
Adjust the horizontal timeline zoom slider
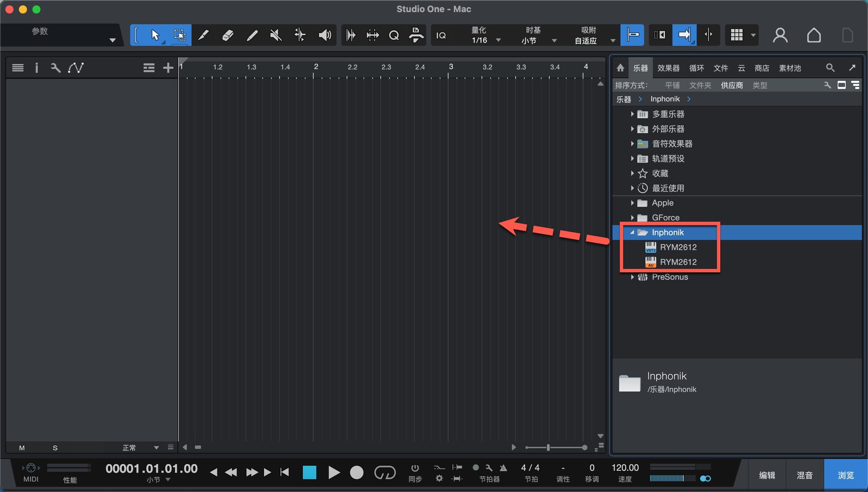click(548, 448)
